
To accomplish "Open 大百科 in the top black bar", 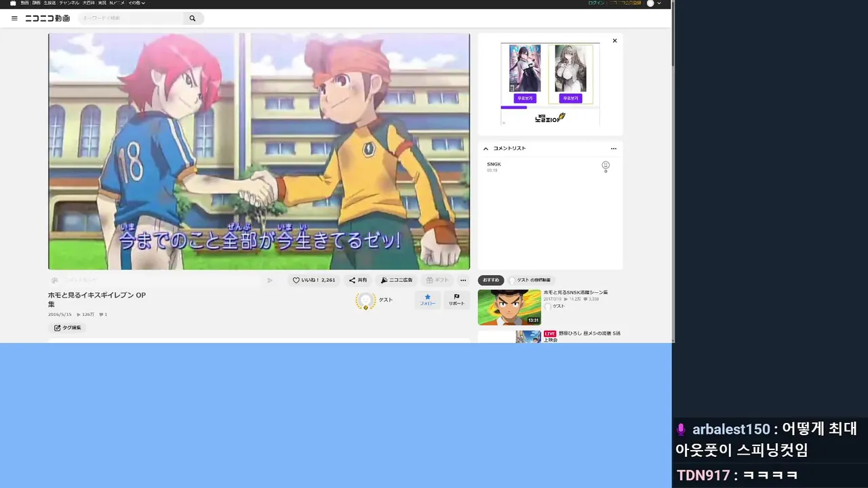I will tap(89, 3).
